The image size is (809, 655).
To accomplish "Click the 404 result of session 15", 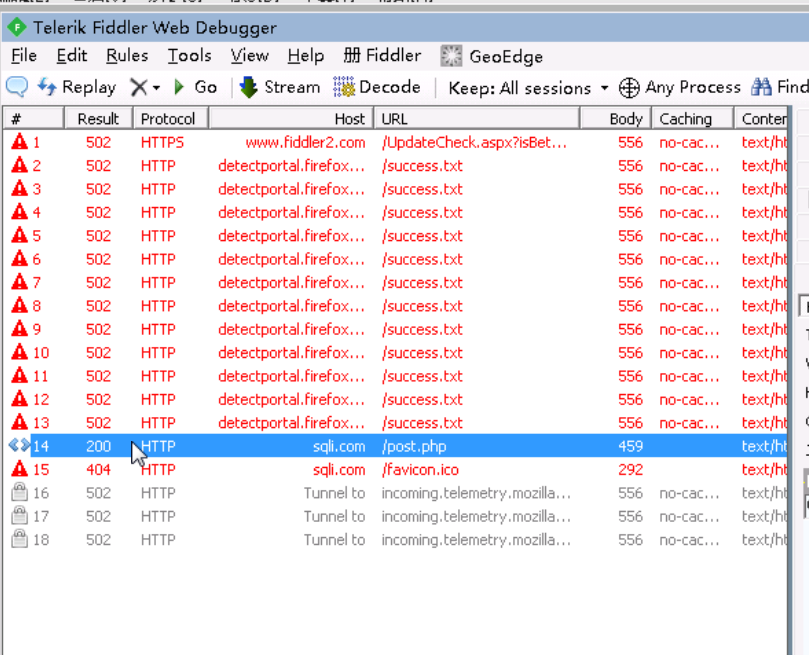I will [99, 470].
